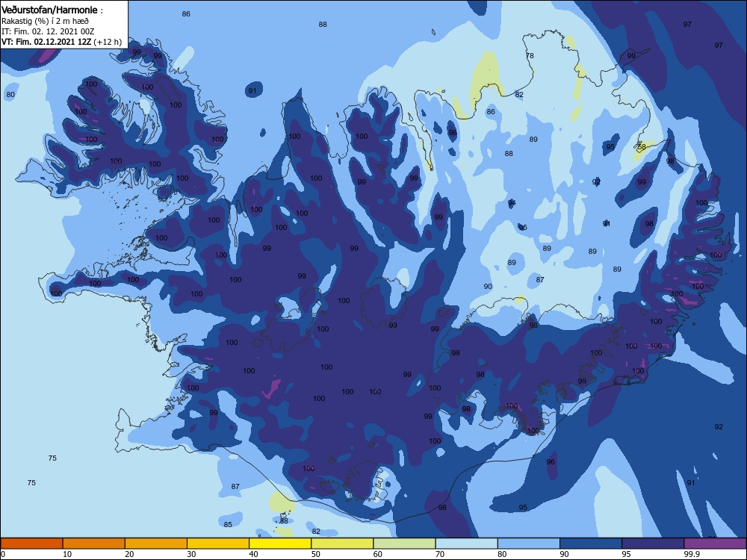Viewport: 747px width, 560px height.
Task: Click the humidity value 58 on the map
Action: [x=642, y=147]
